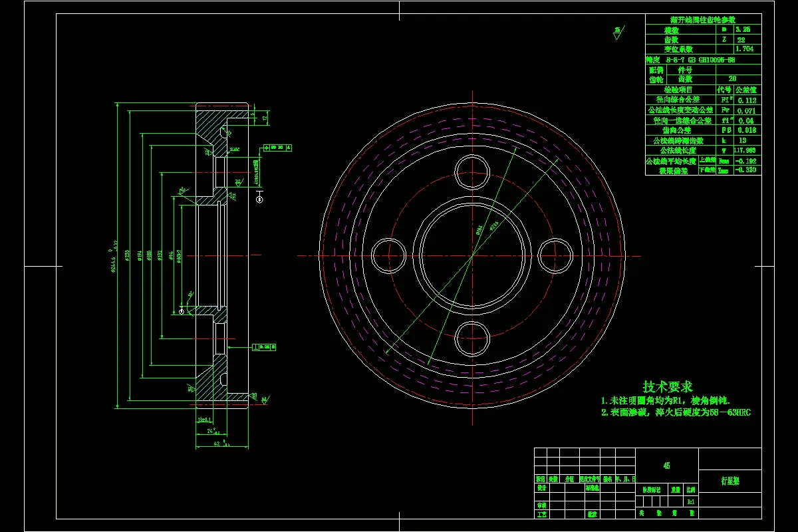Click the 设计 cell in the title block
This screenshot has height=532, width=798.
coord(541,487)
